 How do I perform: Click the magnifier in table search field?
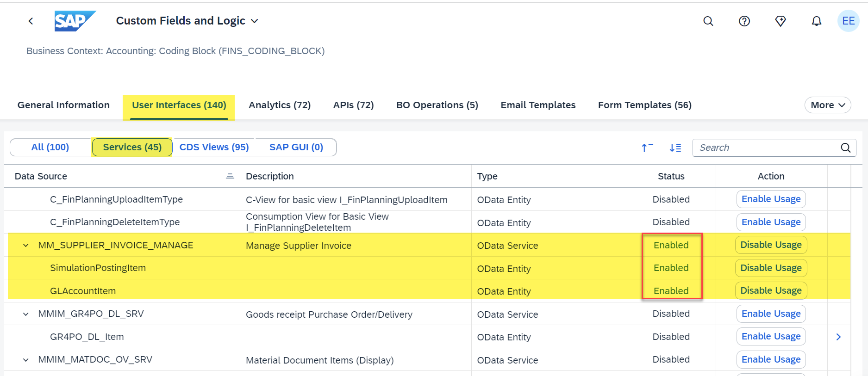tap(846, 148)
